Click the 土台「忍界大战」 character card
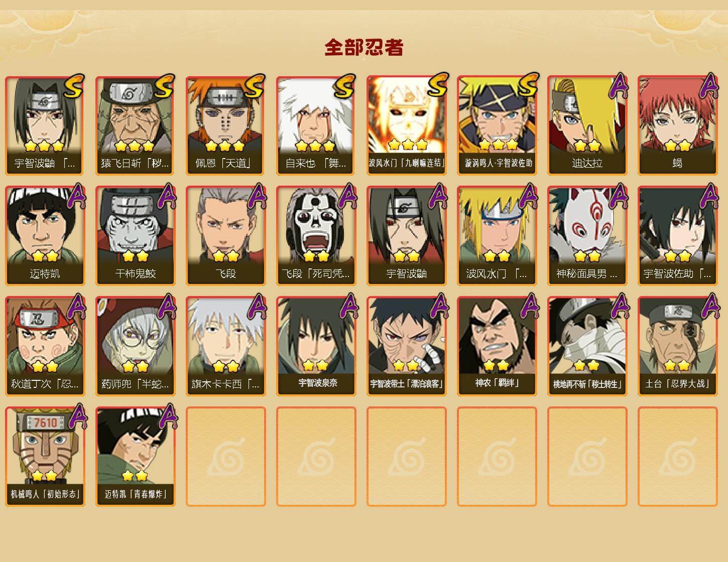 [677, 346]
